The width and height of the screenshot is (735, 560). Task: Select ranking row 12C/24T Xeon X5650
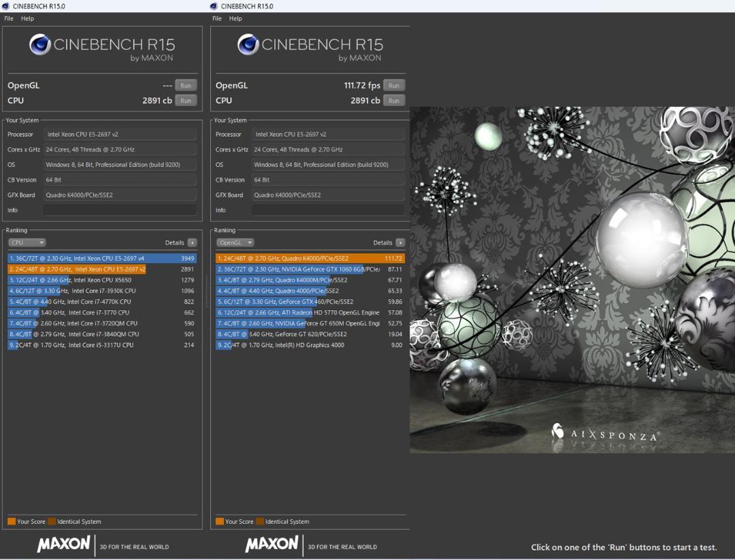point(101,280)
